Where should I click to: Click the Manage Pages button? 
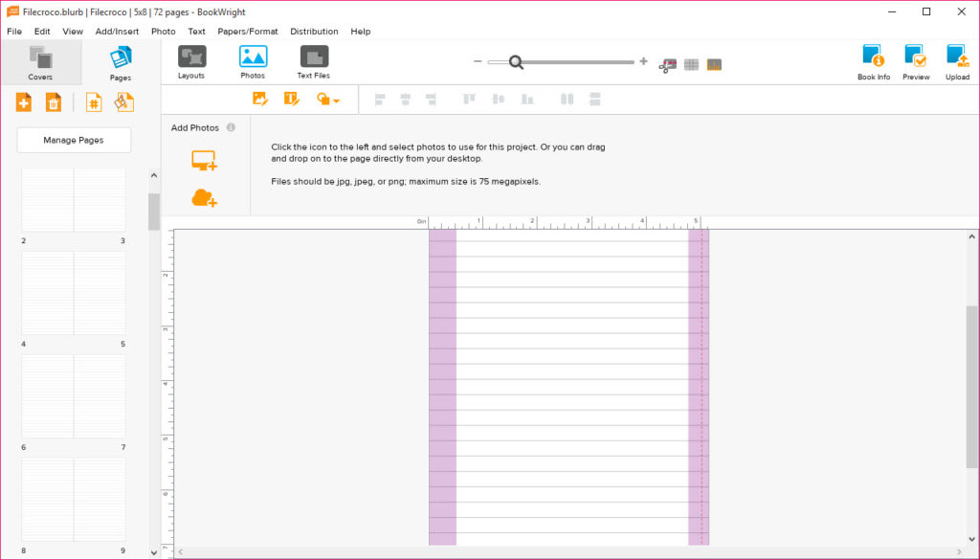(74, 140)
